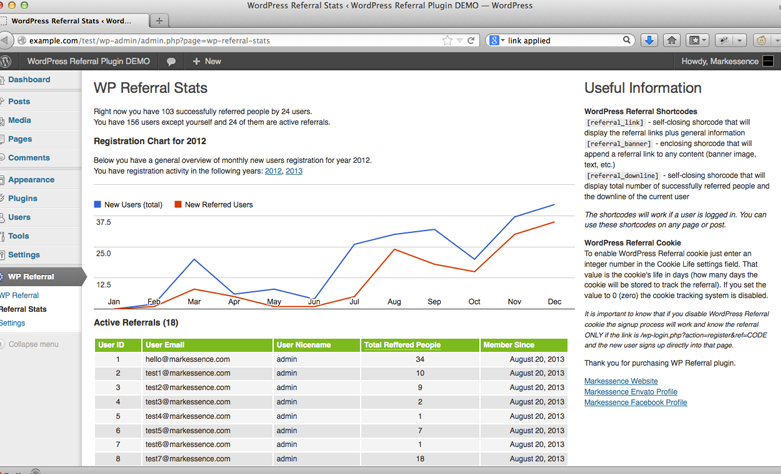The image size is (781, 474).
Task: Open the Markessence Envato Profile link
Action: pos(630,392)
